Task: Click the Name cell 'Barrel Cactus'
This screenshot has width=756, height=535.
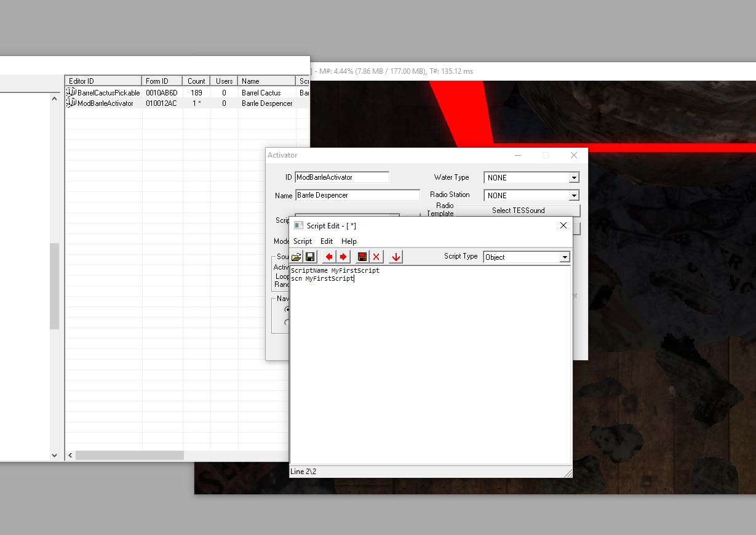Action: (261, 93)
